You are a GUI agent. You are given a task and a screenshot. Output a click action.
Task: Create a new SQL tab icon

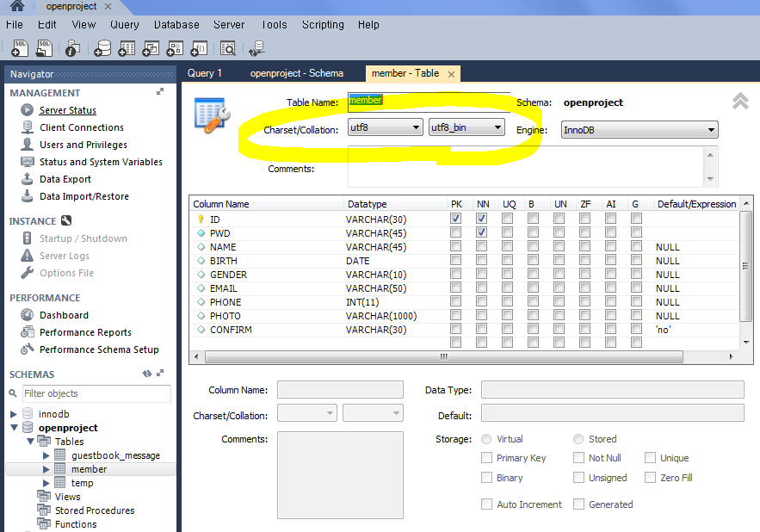[x=20, y=48]
